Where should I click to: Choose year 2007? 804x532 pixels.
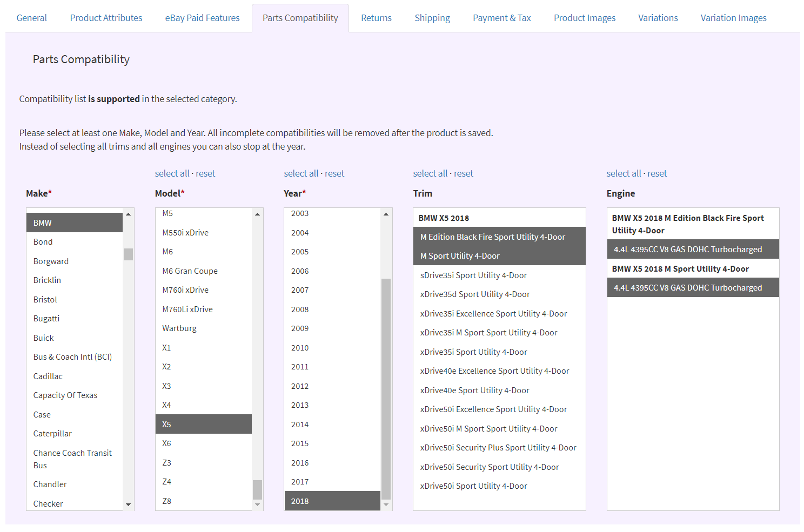point(332,290)
